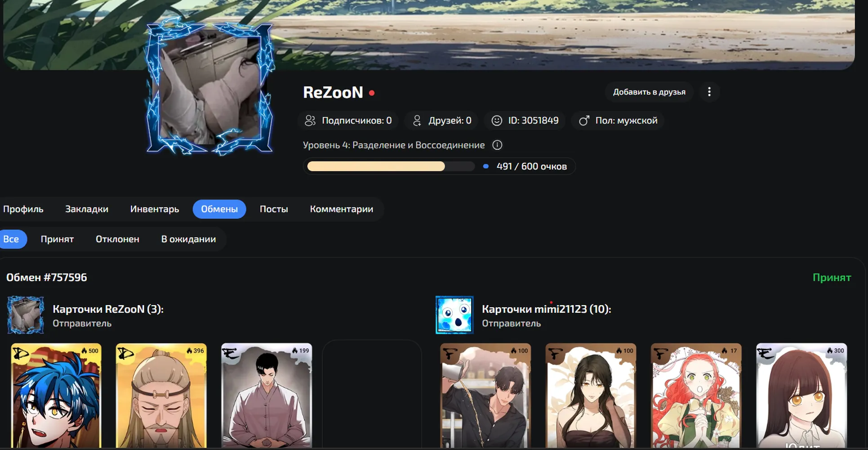Screen dimensions: 868x450
Task: Open ReZooN's small avatar in exchange header
Action: click(x=26, y=315)
